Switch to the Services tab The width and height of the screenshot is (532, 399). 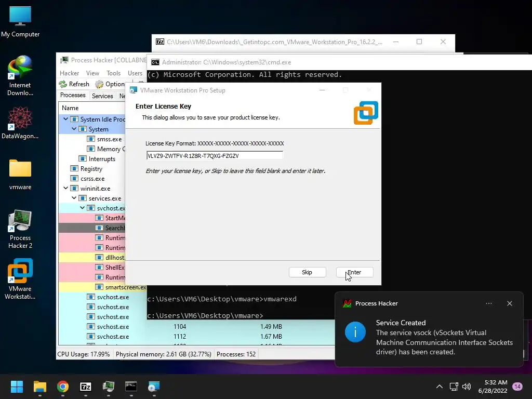pyautogui.click(x=102, y=96)
